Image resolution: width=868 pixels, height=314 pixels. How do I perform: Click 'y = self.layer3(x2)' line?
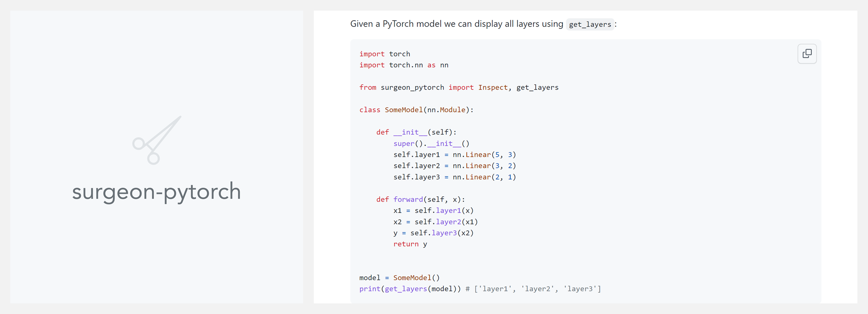[433, 233]
